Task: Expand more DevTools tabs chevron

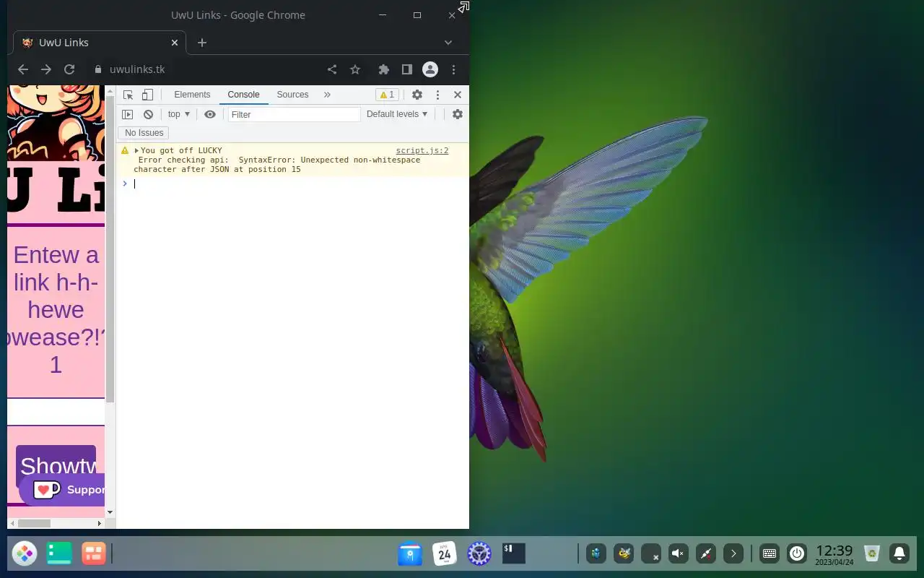Action: (x=327, y=95)
